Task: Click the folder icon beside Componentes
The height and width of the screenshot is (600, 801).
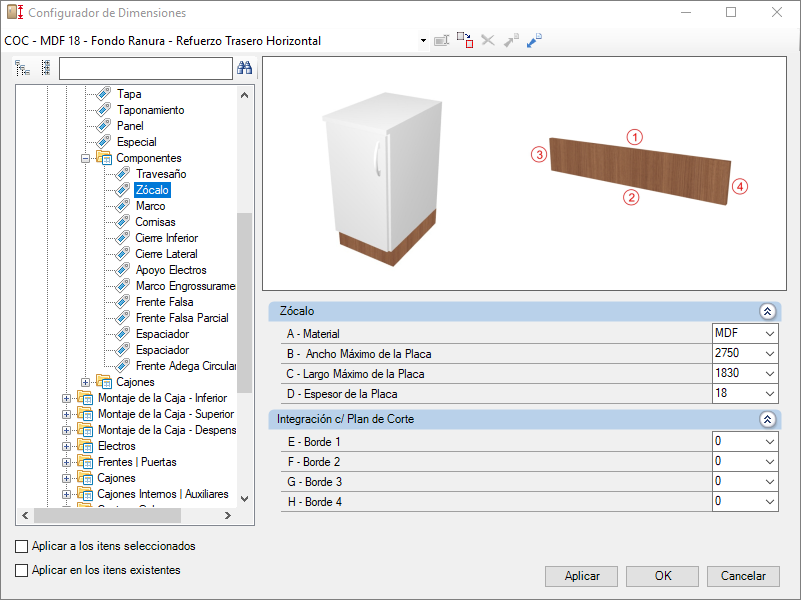Action: coord(104,158)
